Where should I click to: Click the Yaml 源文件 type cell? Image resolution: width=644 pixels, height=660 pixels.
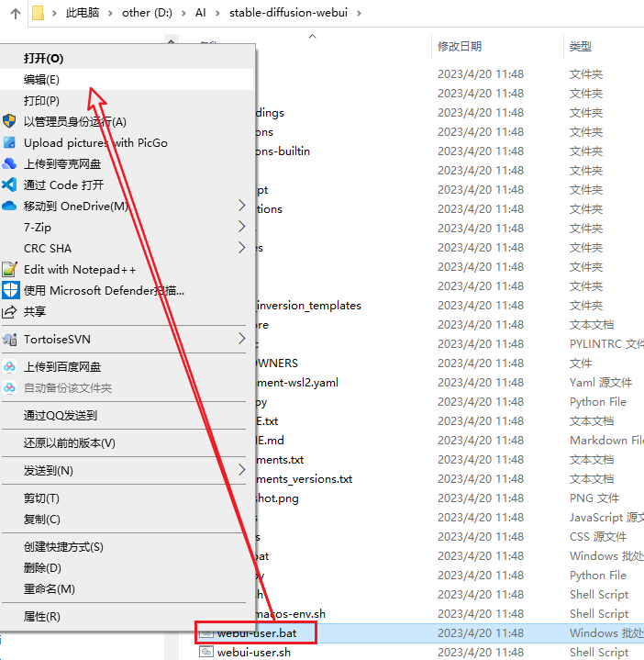pyautogui.click(x=601, y=382)
